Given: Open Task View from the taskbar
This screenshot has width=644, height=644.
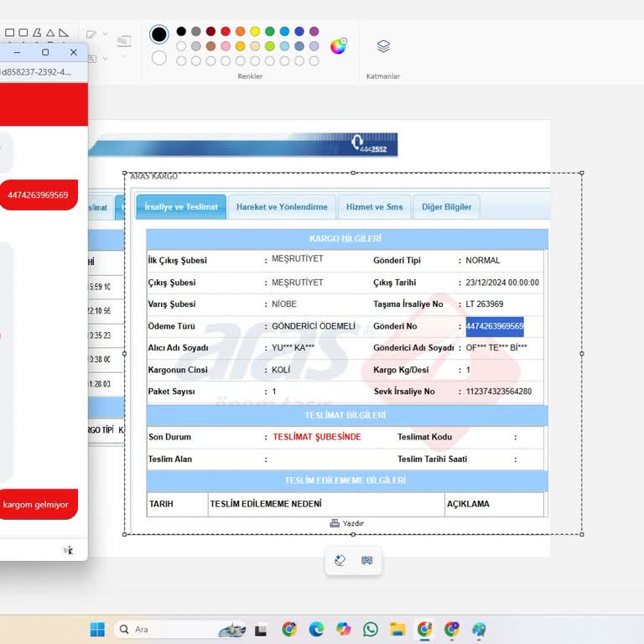Looking at the screenshot, I should (261, 630).
